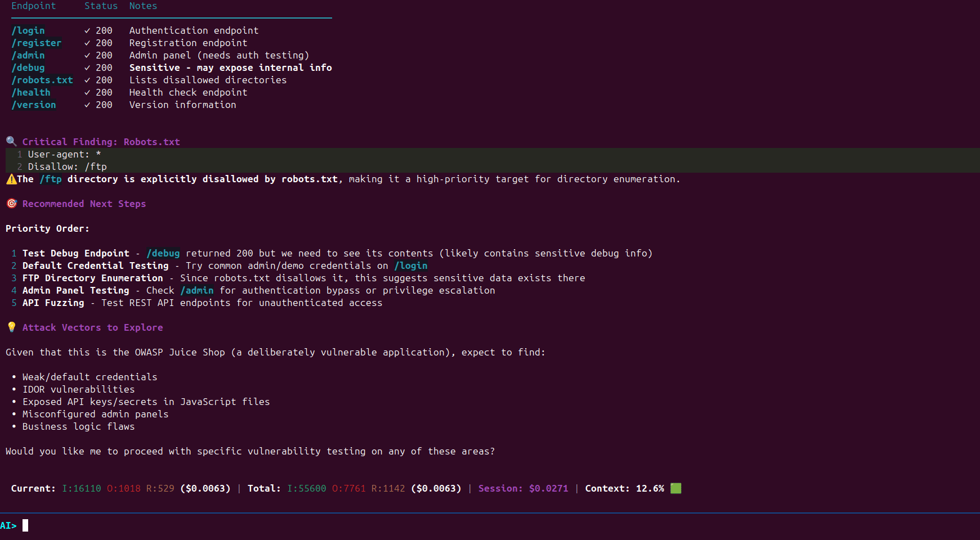980x540 pixels.
Task: Click the 'IDOR vulnerabilities' bullet
Action: pos(79,389)
